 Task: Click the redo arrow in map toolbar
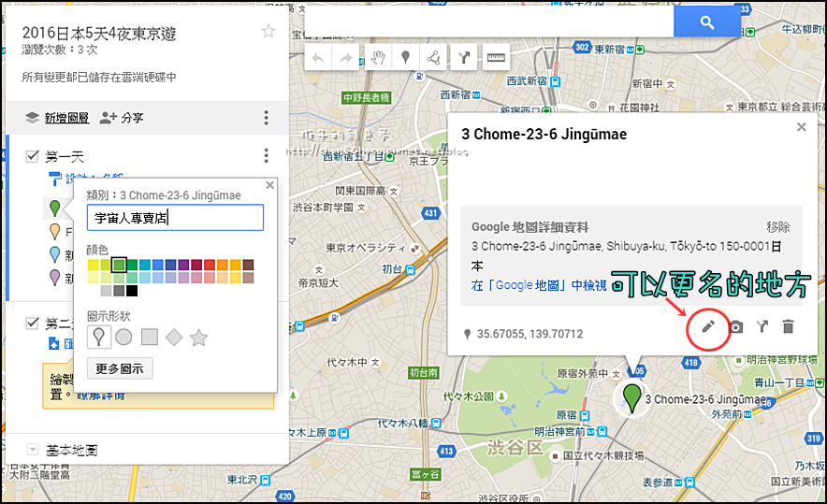pos(345,57)
